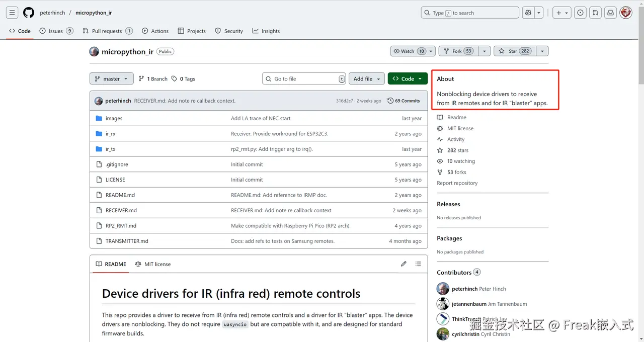
Task: Open the Add file dropdown
Action: (366, 79)
